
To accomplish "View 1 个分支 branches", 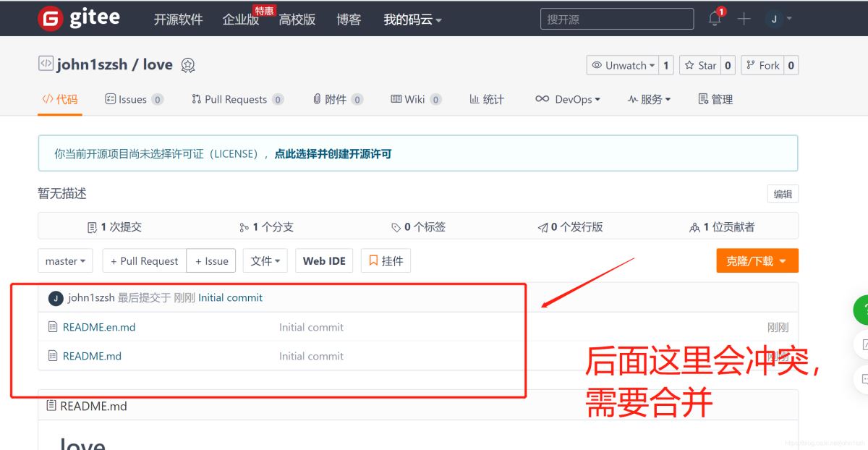I will point(266,227).
